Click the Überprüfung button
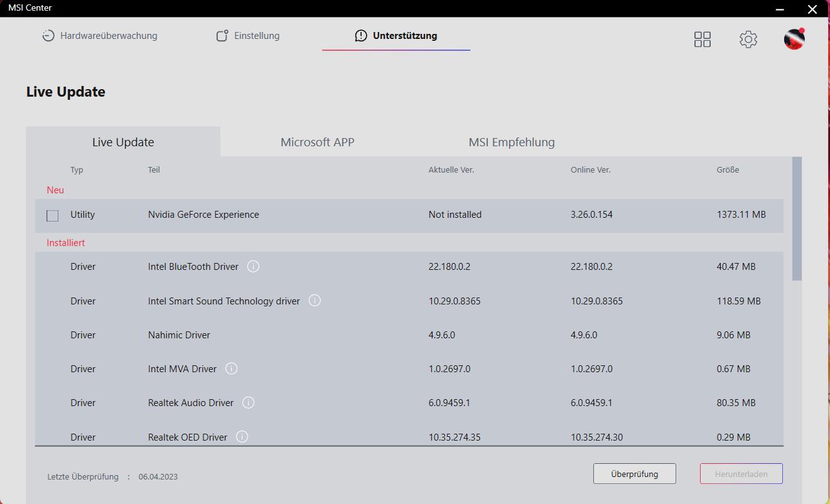This screenshot has height=504, width=830. point(635,474)
